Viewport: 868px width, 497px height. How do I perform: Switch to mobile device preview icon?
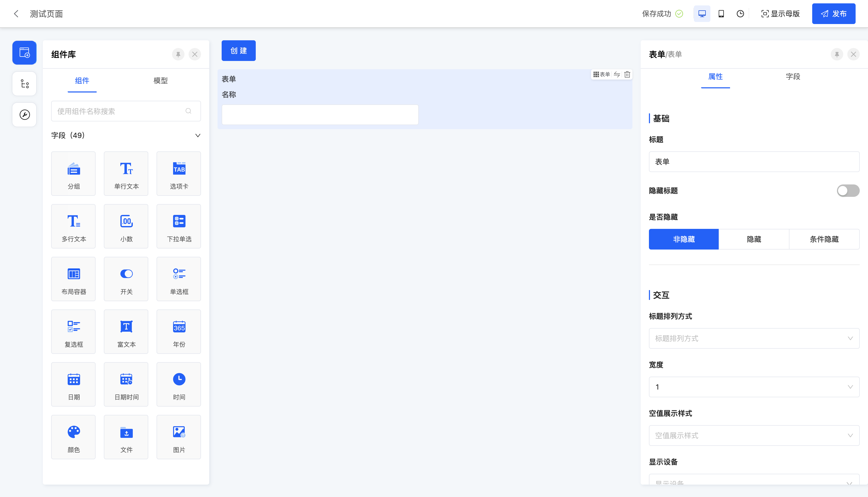(x=721, y=14)
